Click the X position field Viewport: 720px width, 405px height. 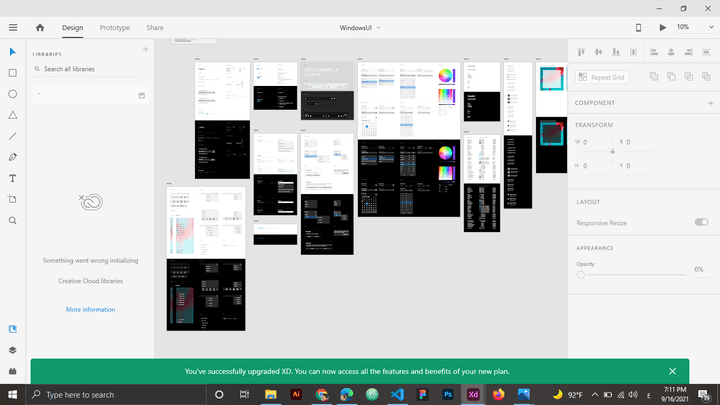(x=639, y=142)
